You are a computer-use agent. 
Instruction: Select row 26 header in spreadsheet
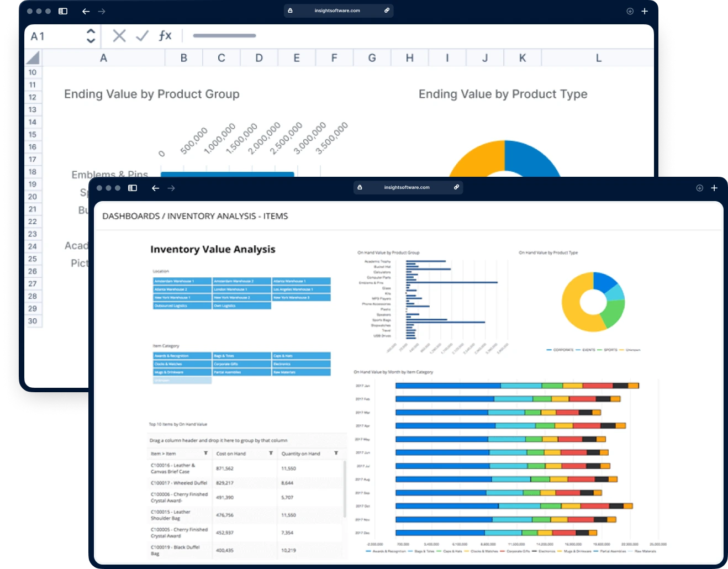[33, 271]
